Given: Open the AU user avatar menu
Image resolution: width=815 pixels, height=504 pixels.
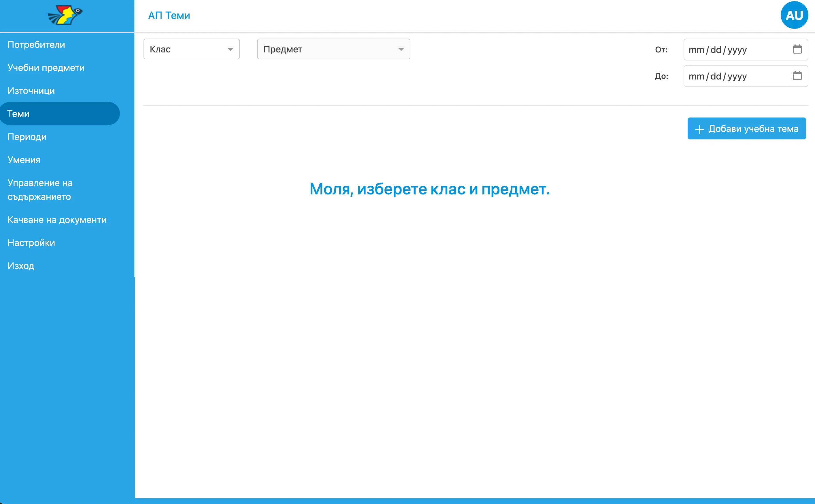Looking at the screenshot, I should (794, 15).
